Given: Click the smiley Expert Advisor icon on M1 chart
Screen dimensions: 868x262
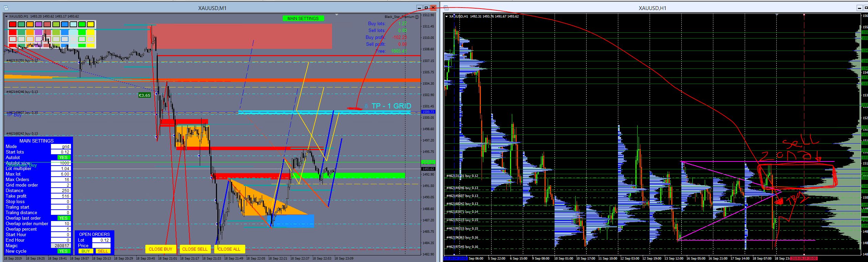Looking at the screenshot, I should pos(417,17).
